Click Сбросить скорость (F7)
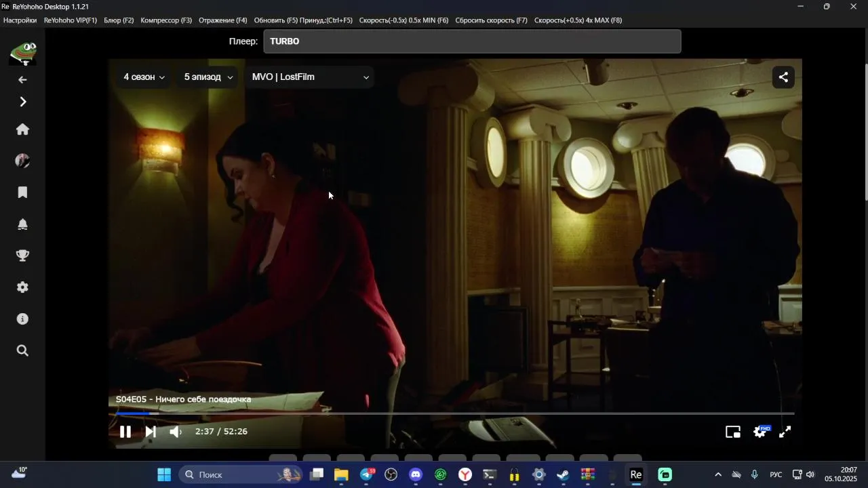This screenshot has height=488, width=868. pos(491,20)
